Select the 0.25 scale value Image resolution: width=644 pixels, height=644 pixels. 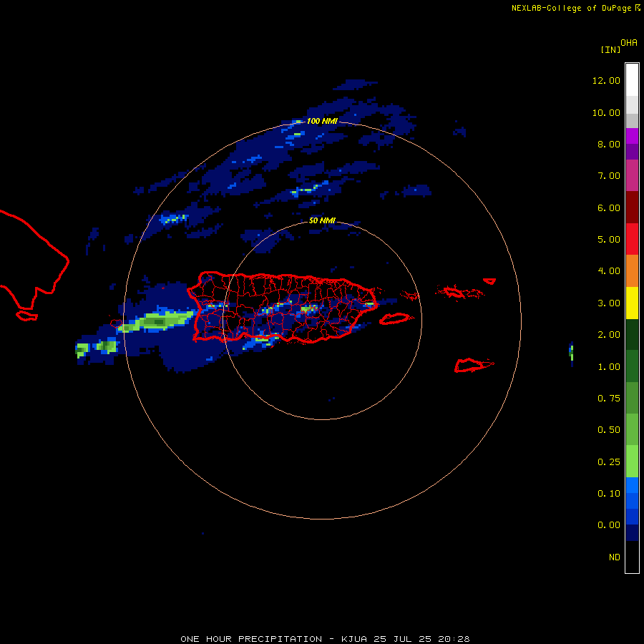tap(609, 462)
